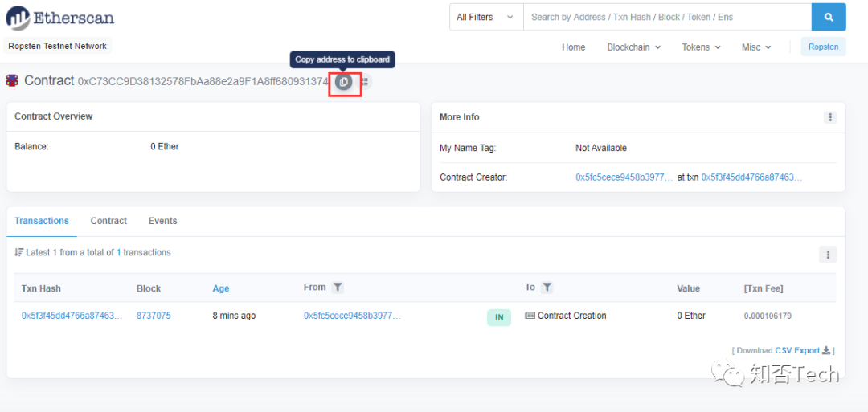Expand the Blockchain menu

[634, 47]
